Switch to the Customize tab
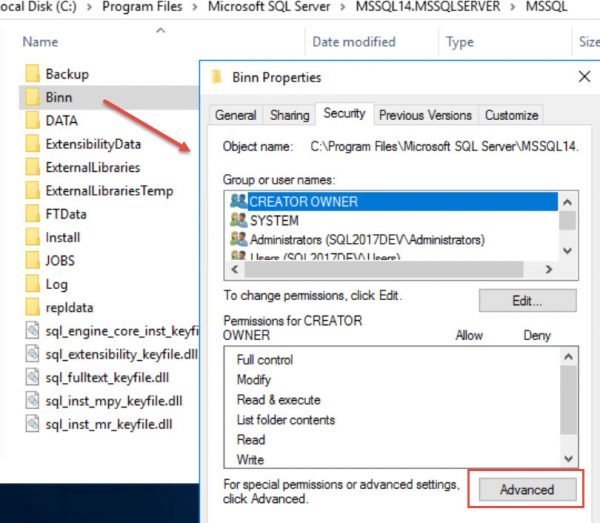This screenshot has height=523, width=600. pos(512,115)
